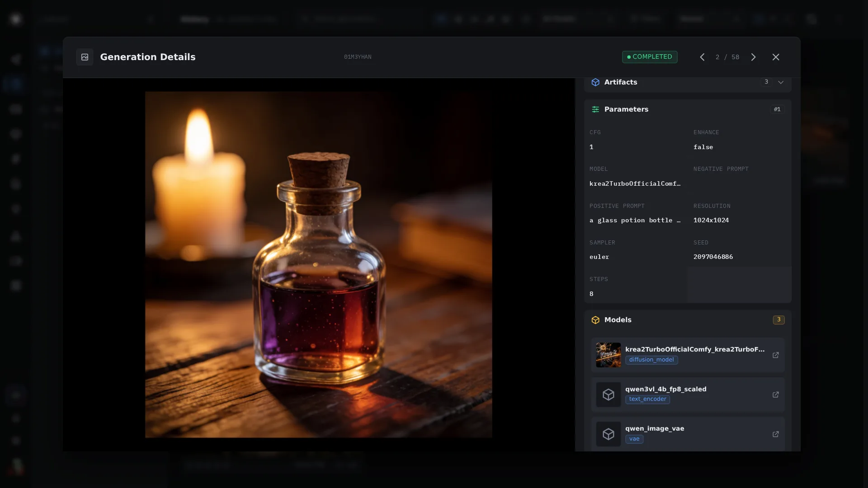Click the Parameters sliders icon

tap(595, 109)
